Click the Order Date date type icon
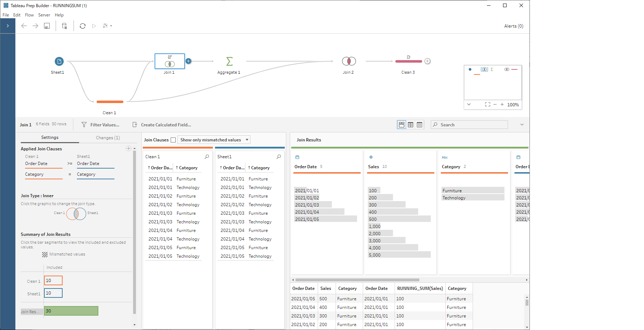Screen dimensions: 644x330 tap(297, 157)
